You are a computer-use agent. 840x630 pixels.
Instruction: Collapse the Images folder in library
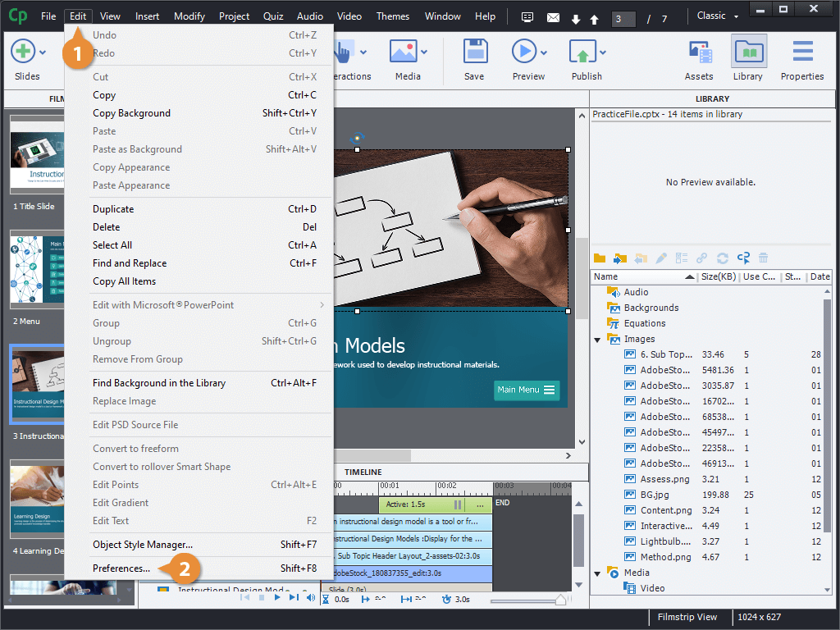(597, 340)
